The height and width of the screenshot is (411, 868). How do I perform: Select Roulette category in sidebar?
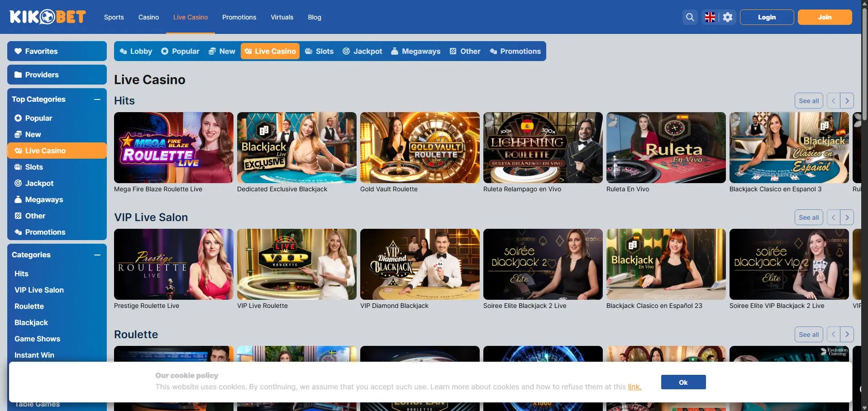29,306
